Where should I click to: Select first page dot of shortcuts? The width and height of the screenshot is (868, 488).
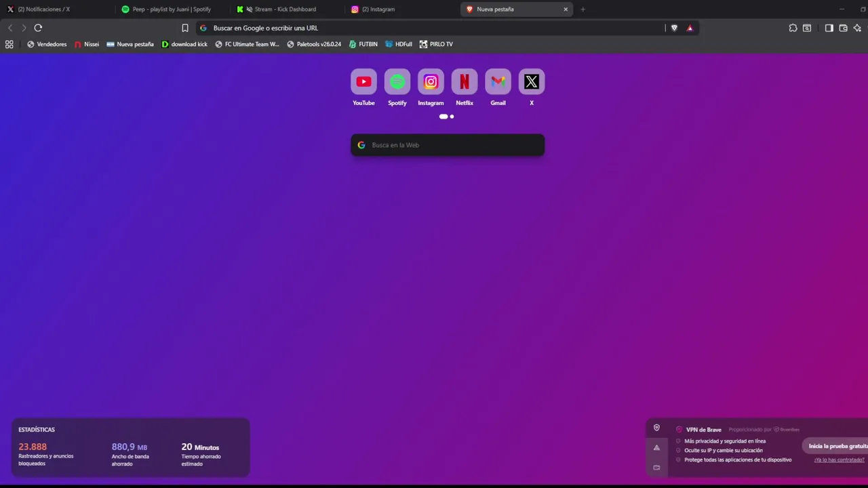pos(443,117)
